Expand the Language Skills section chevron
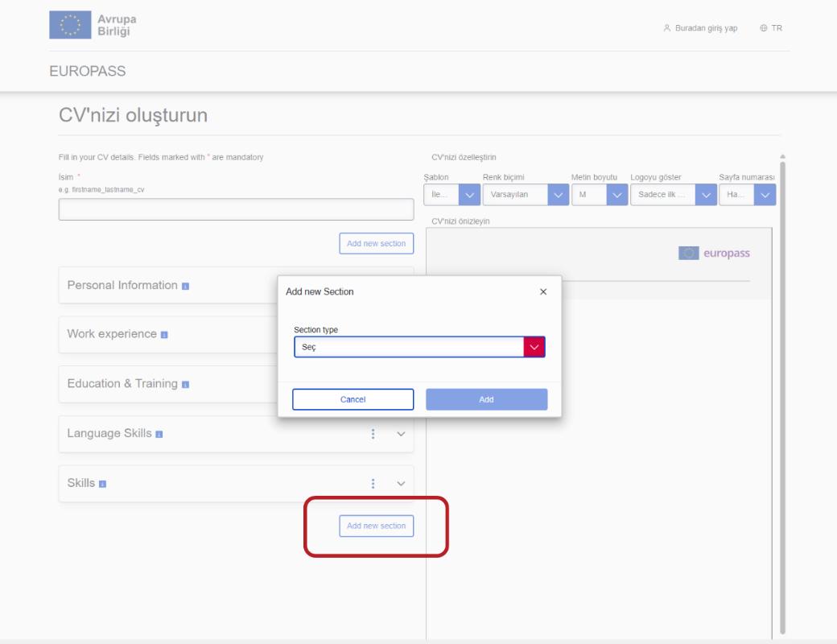The image size is (837, 644). [401, 434]
